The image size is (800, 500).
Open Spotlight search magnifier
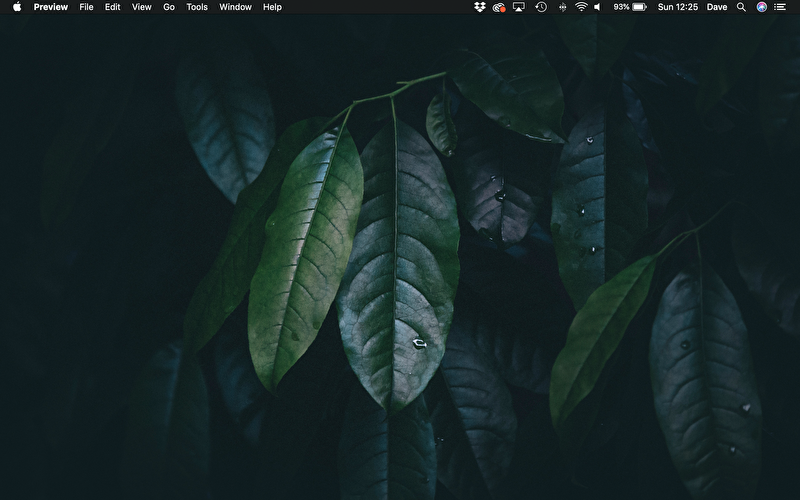[x=741, y=7]
